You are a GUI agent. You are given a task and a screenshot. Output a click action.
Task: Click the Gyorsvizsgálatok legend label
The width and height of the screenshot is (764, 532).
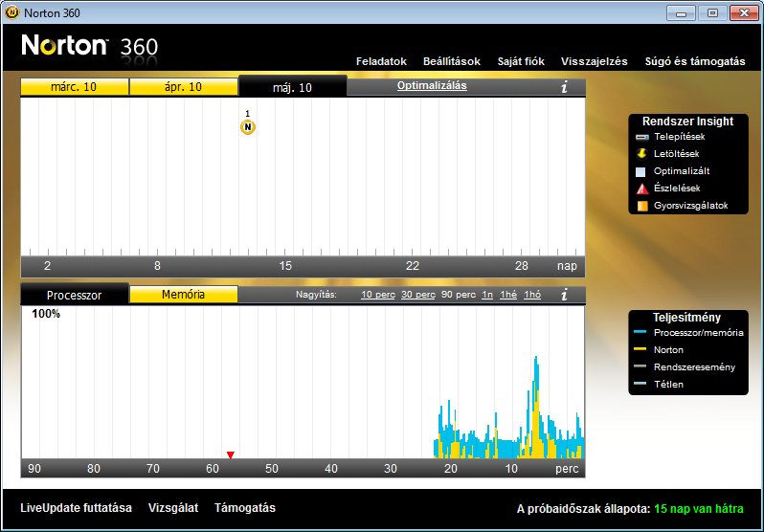point(691,206)
